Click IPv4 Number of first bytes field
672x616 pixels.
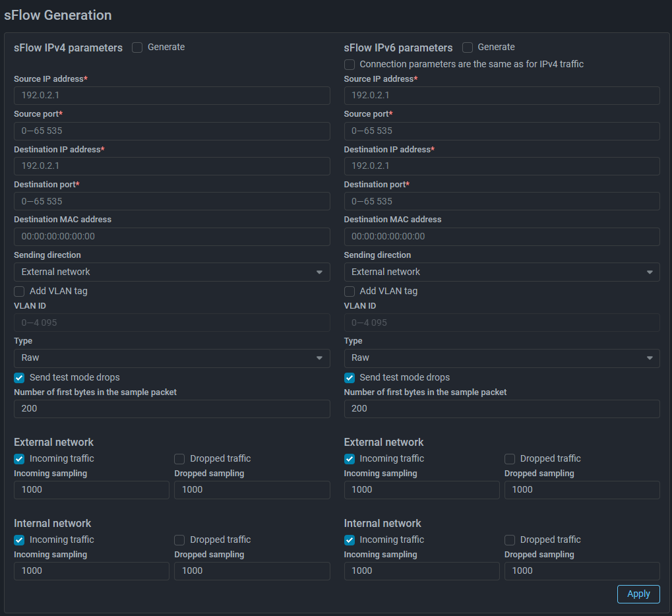[171, 409]
